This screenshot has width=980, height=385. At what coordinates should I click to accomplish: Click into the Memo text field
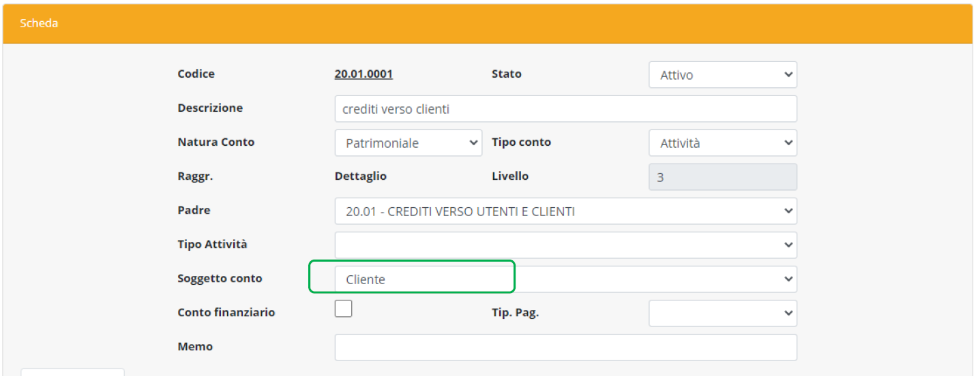[x=565, y=348]
